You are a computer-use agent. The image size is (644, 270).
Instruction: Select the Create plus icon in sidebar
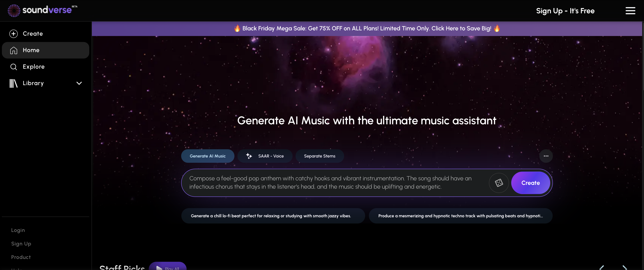point(13,34)
